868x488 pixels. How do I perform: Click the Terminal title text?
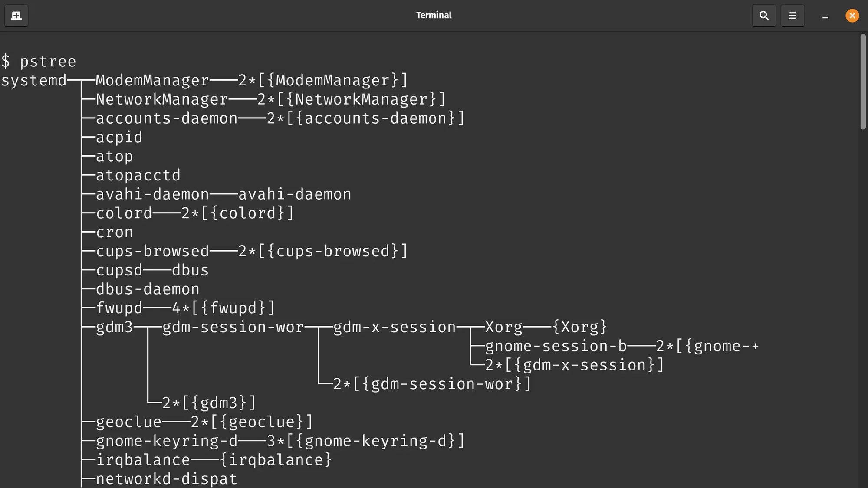[434, 15]
